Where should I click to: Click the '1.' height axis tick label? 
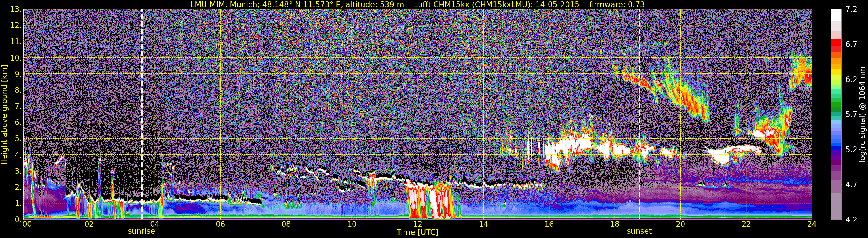pyautogui.click(x=18, y=203)
